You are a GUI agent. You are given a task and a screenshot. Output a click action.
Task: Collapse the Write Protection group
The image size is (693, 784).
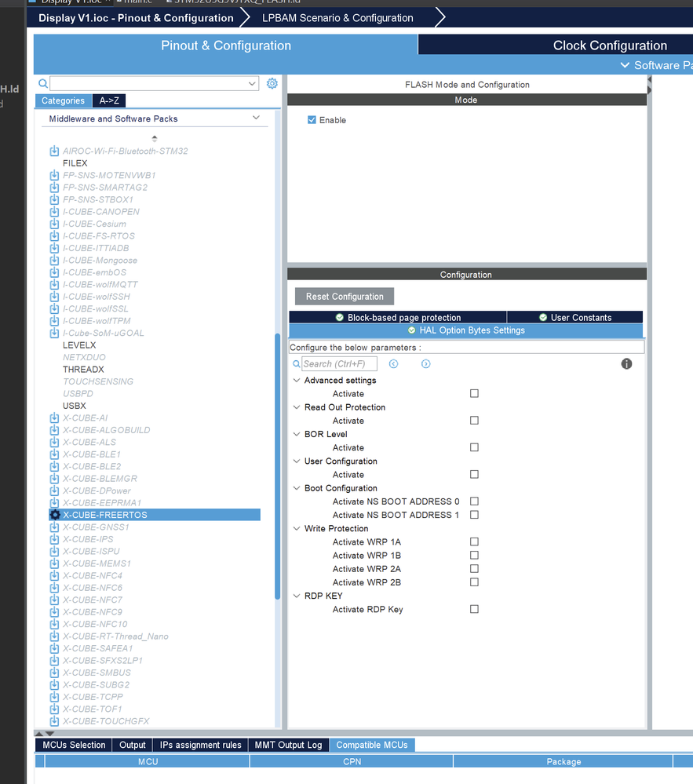(297, 528)
